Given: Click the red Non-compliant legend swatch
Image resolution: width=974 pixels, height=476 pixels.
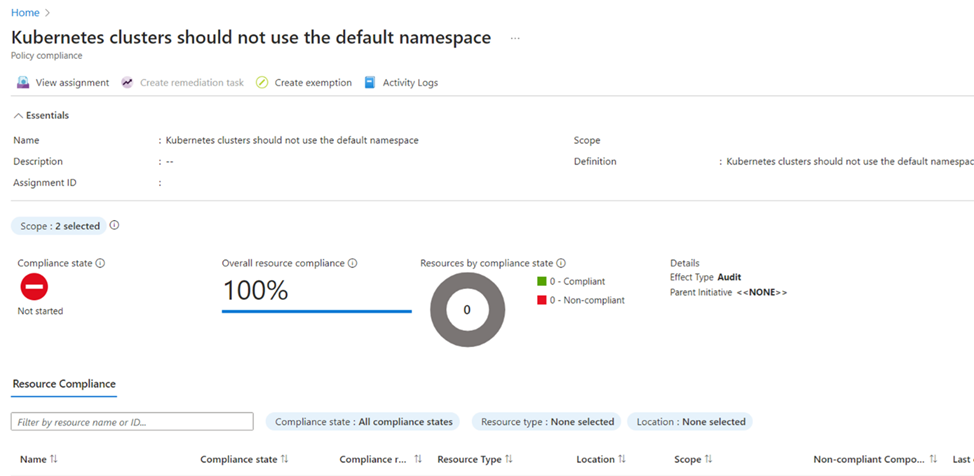Looking at the screenshot, I should 542,300.
